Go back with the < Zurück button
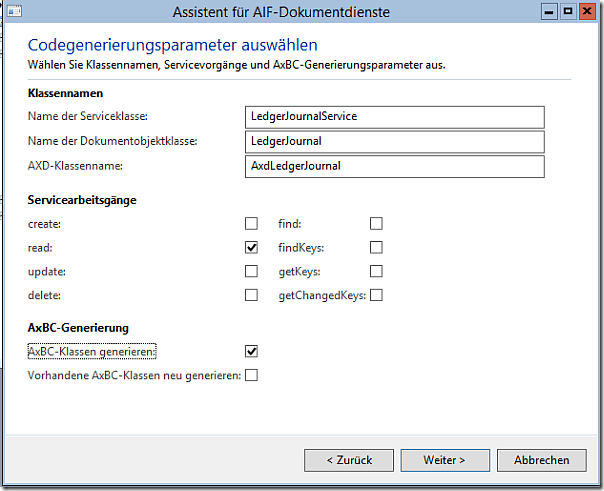604x491 pixels. 349,460
